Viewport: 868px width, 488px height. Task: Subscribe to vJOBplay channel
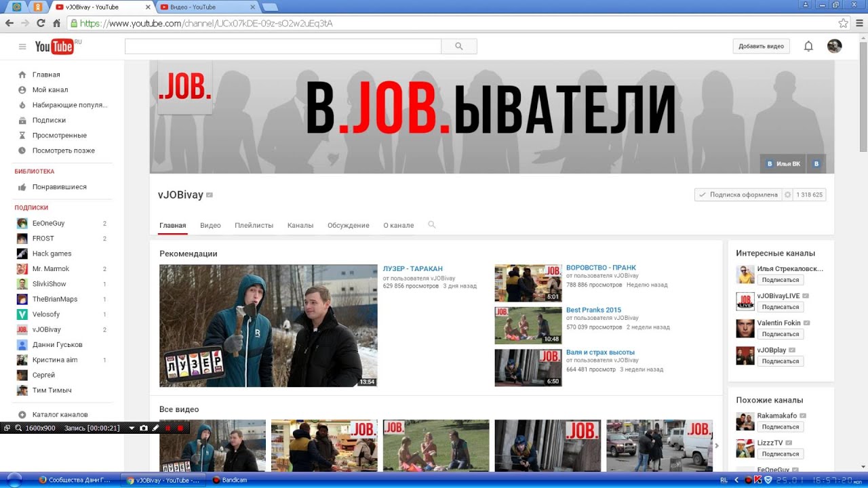click(780, 361)
